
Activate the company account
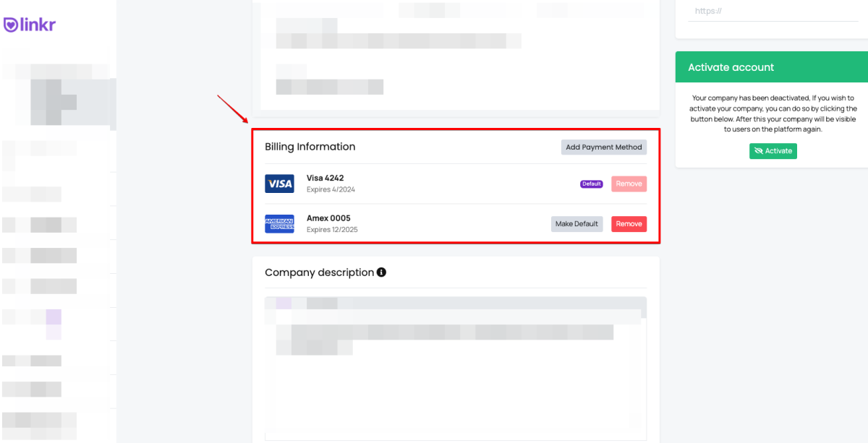click(773, 151)
